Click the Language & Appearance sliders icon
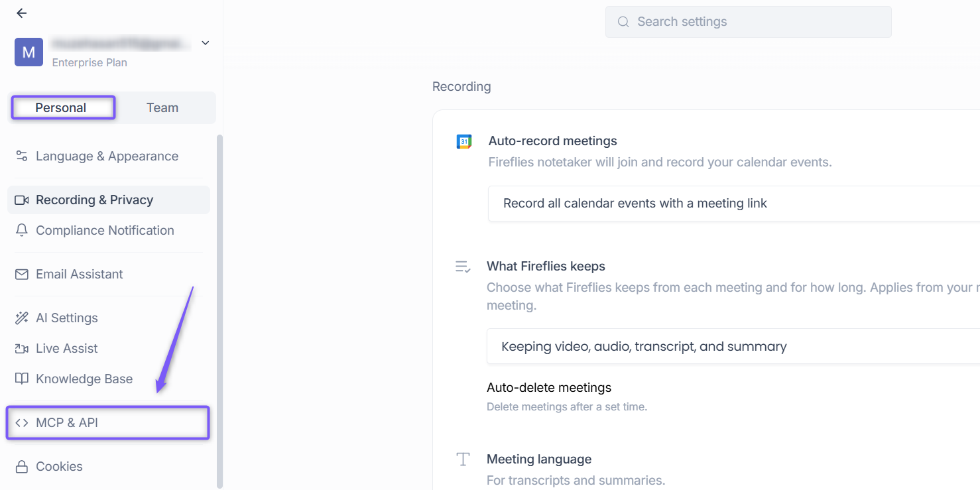 (x=22, y=156)
